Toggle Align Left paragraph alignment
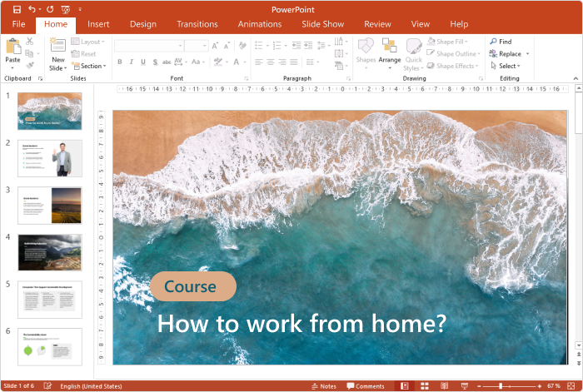The image size is (583, 392). pyautogui.click(x=259, y=62)
